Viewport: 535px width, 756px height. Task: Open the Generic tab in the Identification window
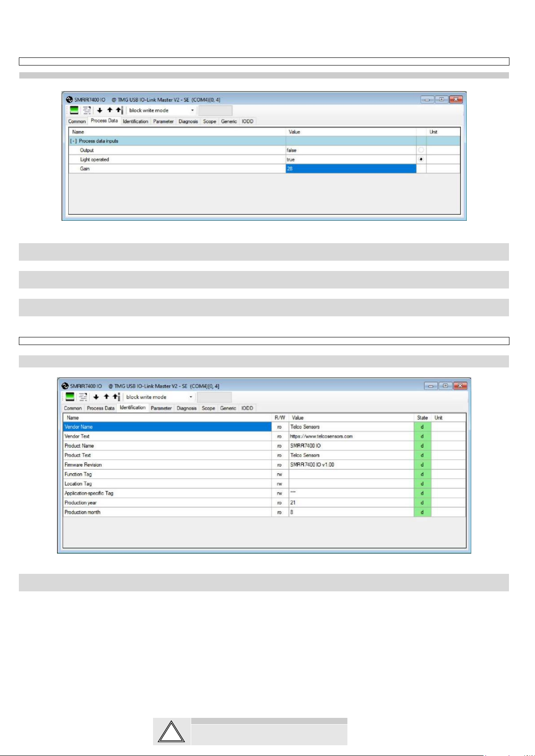(x=228, y=408)
